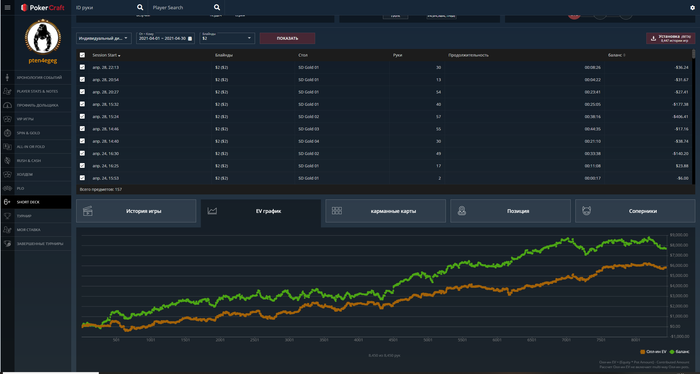Screen dimensions: 700x374
Task: Open the Spin & Gold sidebar icon
Action: (7, 133)
